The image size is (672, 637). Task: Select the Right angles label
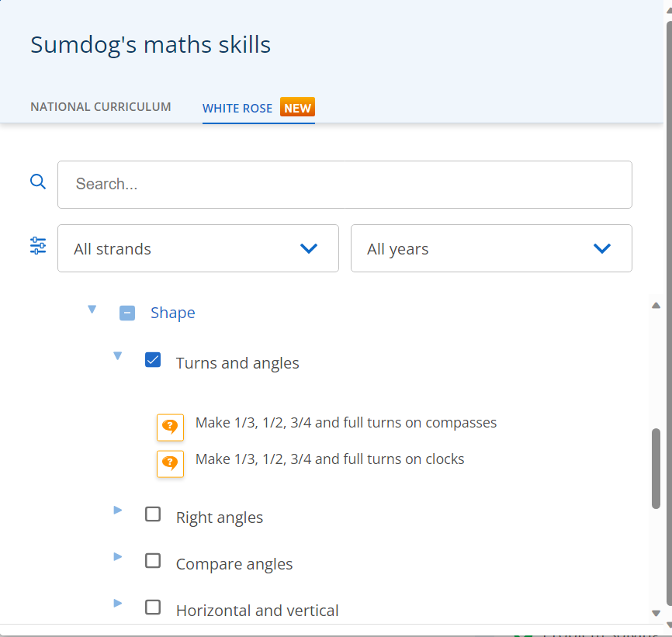point(220,518)
